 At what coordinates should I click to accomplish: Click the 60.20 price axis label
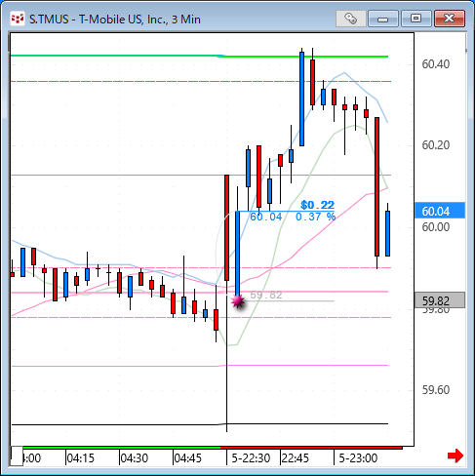pos(436,145)
